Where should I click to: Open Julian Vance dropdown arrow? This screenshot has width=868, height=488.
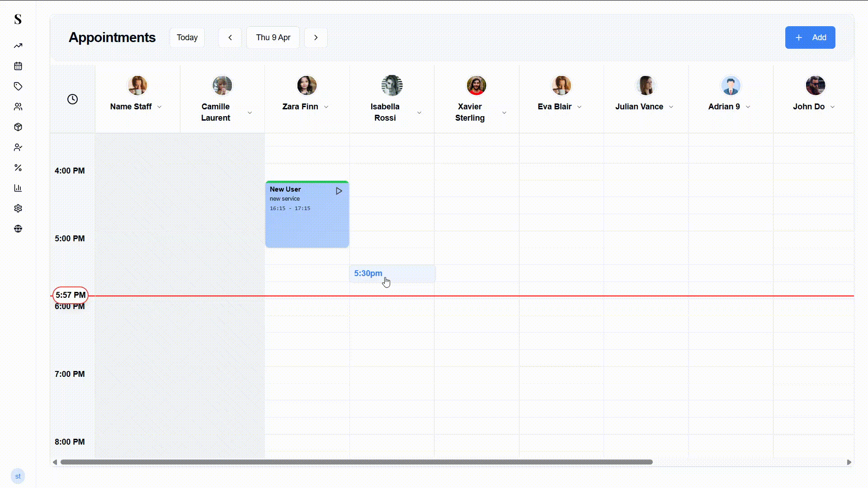[671, 107]
